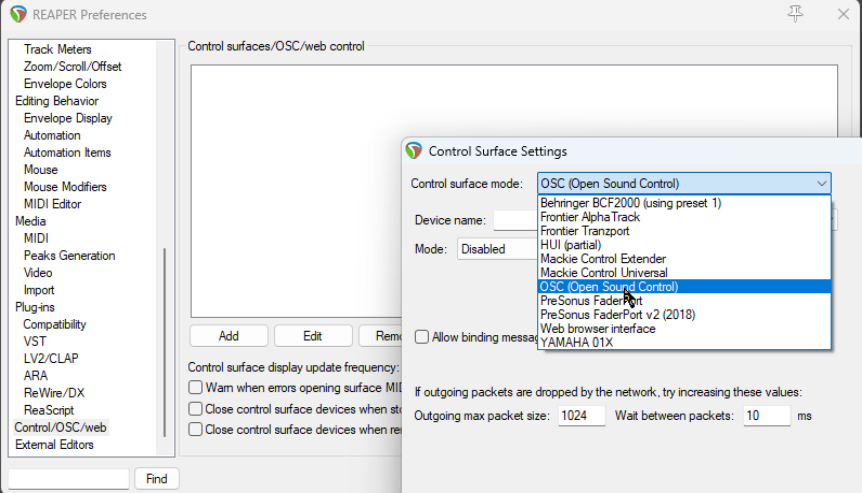Go to Media preferences section
The height and width of the screenshot is (493, 862).
tap(30, 221)
